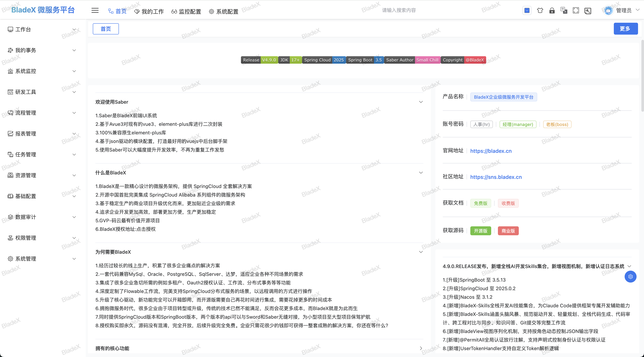Click the 人事(hr) account tag
The height and width of the screenshot is (357, 644).
point(482,124)
